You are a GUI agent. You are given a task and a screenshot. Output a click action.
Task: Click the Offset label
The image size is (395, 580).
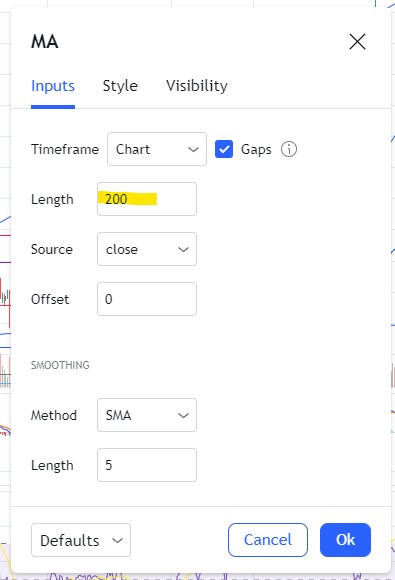click(50, 299)
